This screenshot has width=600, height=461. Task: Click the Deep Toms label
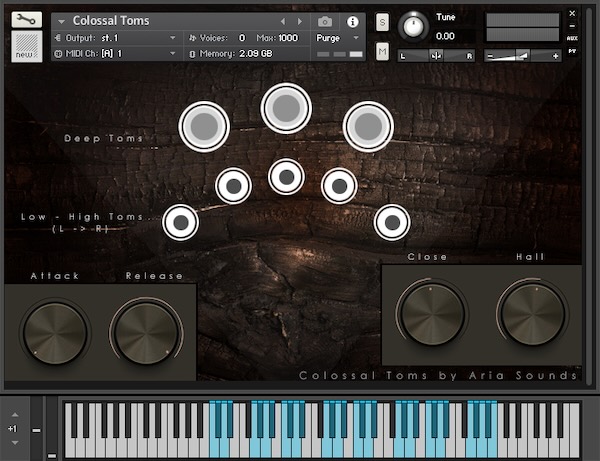coord(103,138)
